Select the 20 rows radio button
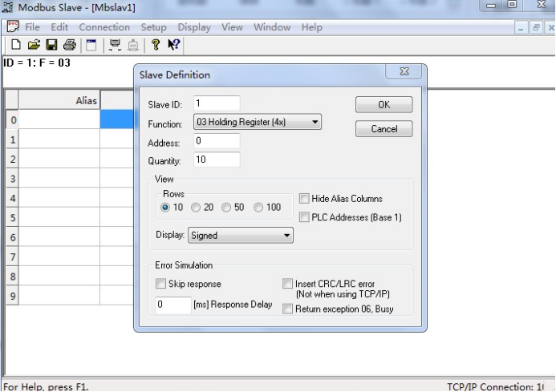The image size is (556, 392). click(196, 208)
